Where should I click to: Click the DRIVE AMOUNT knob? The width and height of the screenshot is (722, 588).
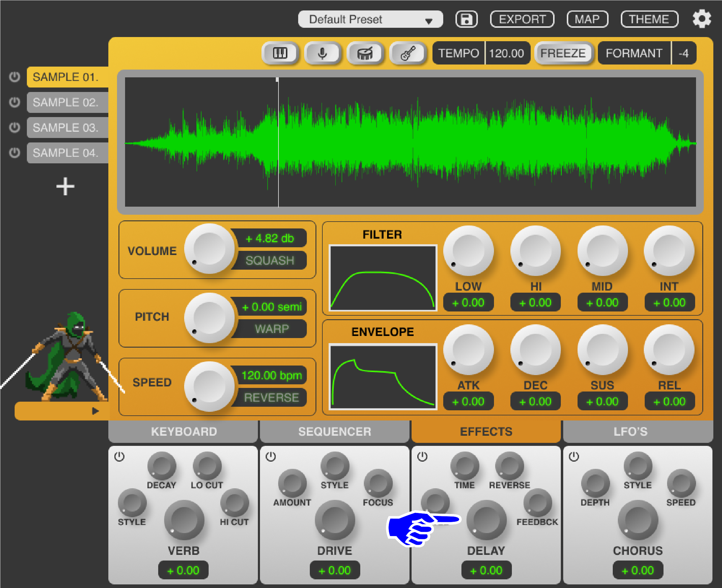coord(293,483)
